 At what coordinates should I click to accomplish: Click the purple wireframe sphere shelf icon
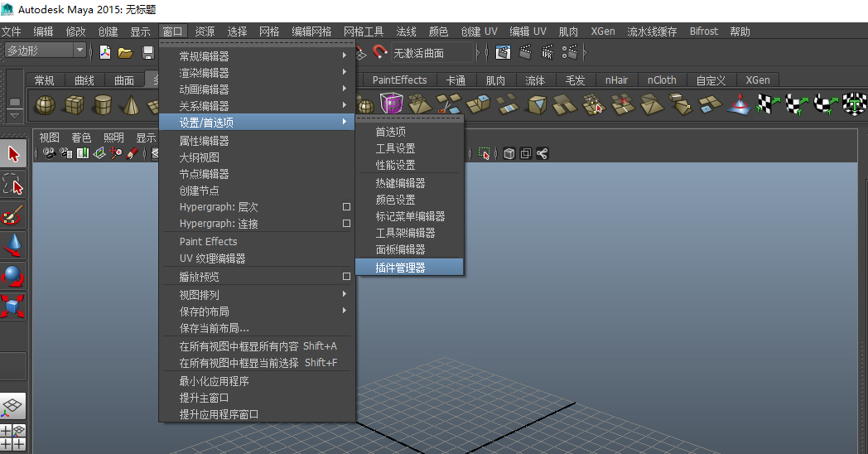(x=392, y=104)
